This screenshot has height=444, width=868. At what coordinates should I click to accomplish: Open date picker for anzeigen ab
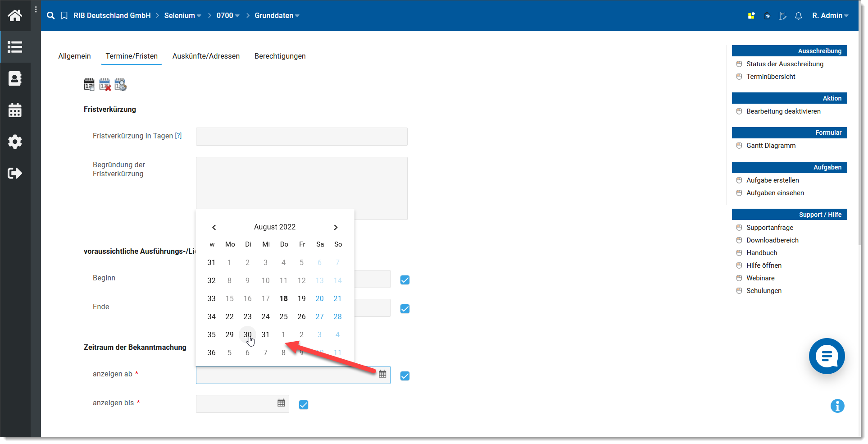[382, 374]
